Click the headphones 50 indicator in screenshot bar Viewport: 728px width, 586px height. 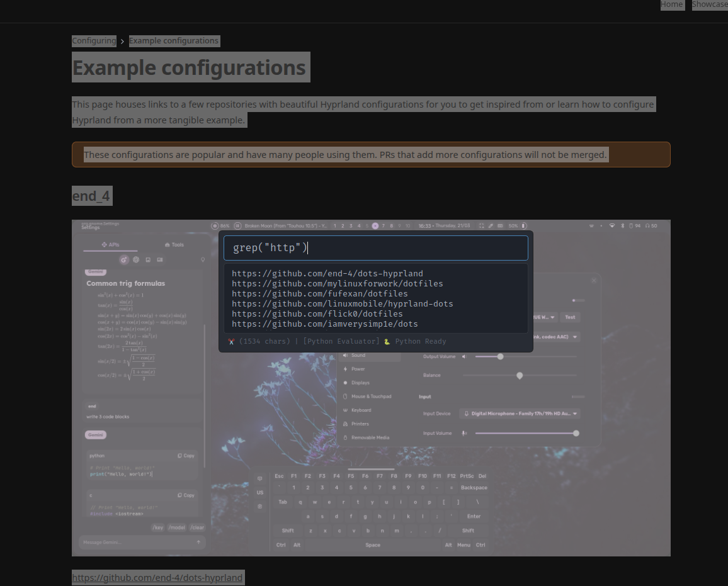click(x=651, y=226)
